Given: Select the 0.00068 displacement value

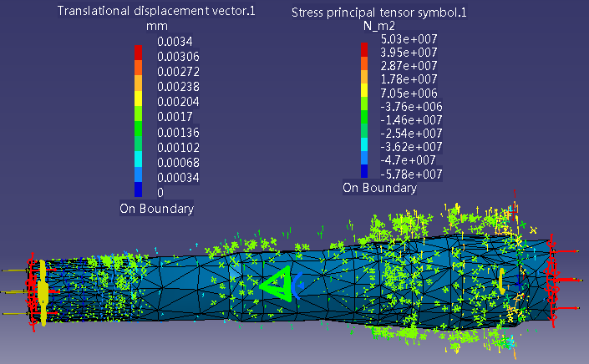Looking at the screenshot, I should click(178, 163).
